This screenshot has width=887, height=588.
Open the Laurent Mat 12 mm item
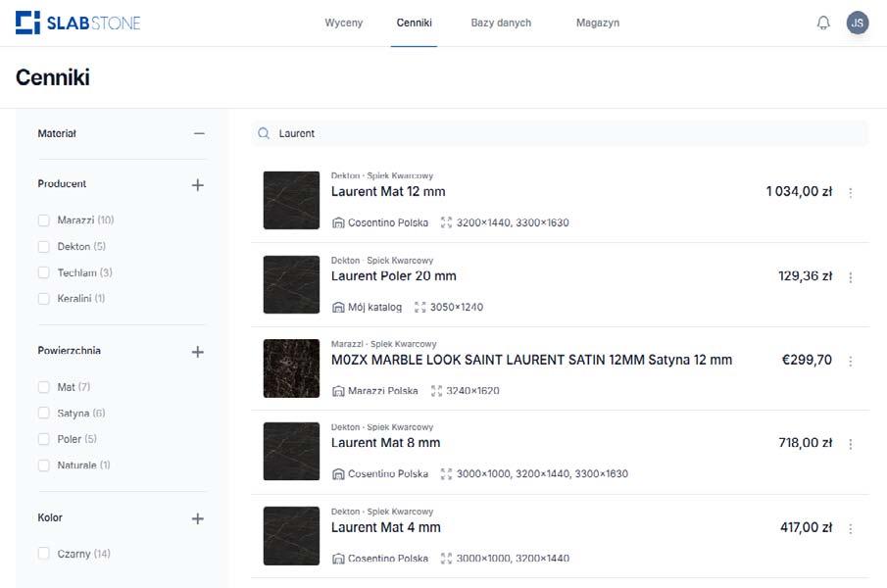[x=388, y=192]
